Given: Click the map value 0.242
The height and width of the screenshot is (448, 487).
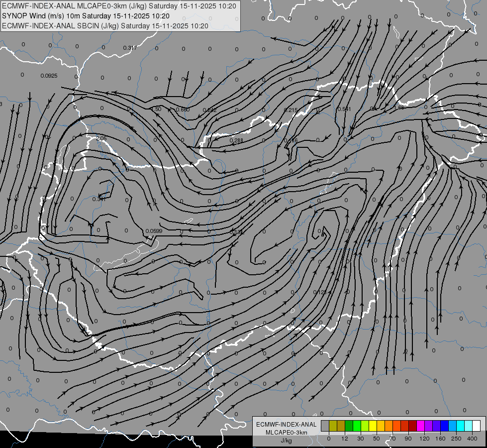Looking at the screenshot, I should pos(209,110).
